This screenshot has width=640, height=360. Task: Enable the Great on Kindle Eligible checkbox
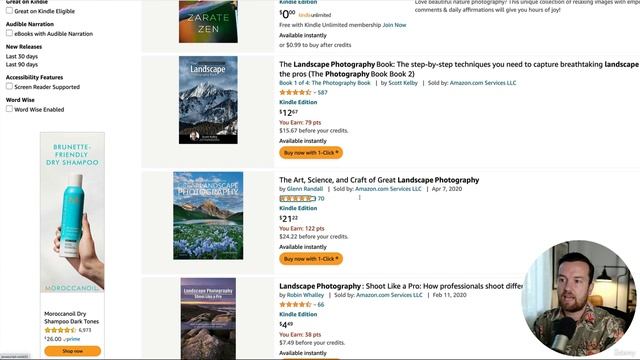pyautogui.click(x=9, y=11)
